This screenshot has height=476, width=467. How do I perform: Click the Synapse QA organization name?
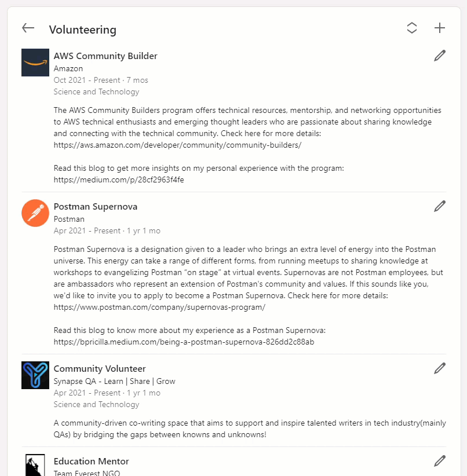pyautogui.click(x=114, y=381)
